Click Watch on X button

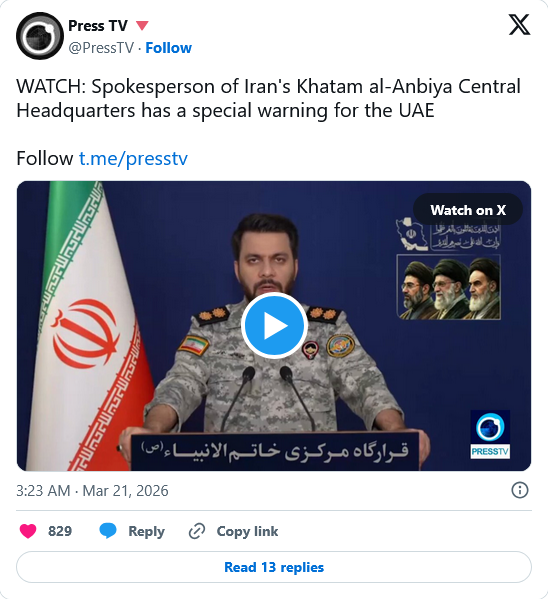(x=468, y=210)
